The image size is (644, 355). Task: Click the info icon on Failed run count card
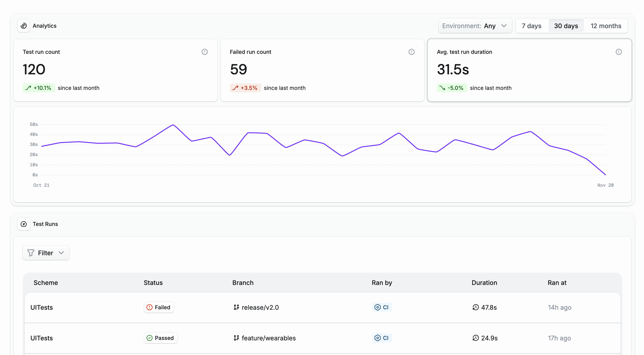tap(411, 52)
